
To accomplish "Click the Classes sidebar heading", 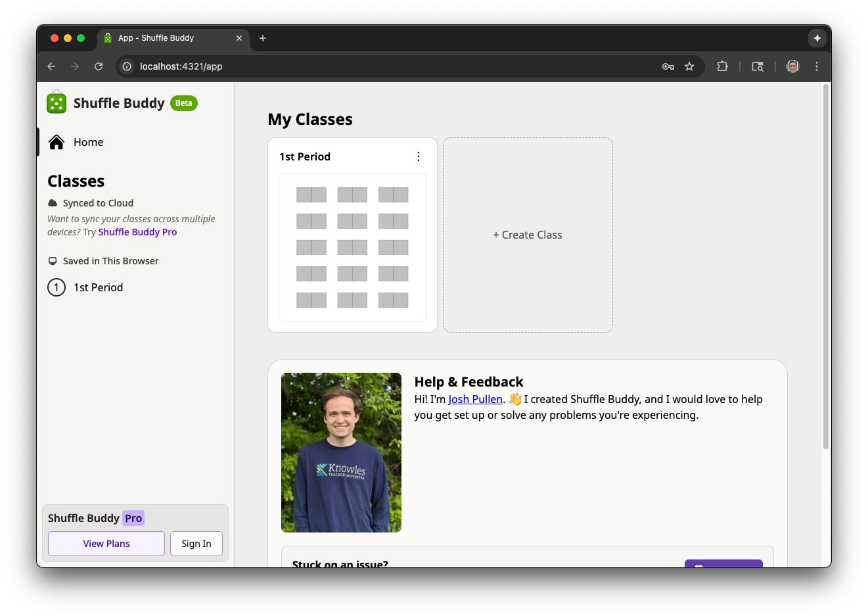I will coord(76,181).
